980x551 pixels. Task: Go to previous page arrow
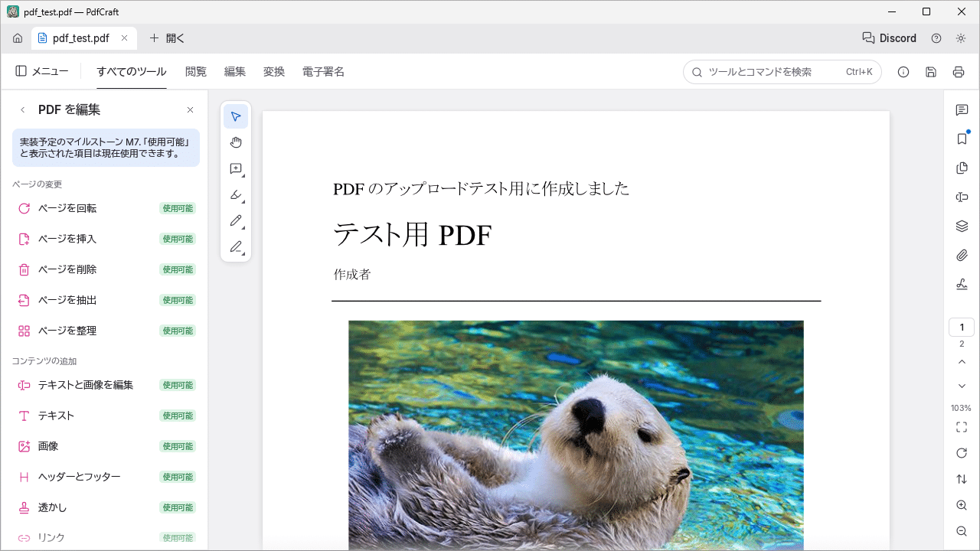pos(962,361)
